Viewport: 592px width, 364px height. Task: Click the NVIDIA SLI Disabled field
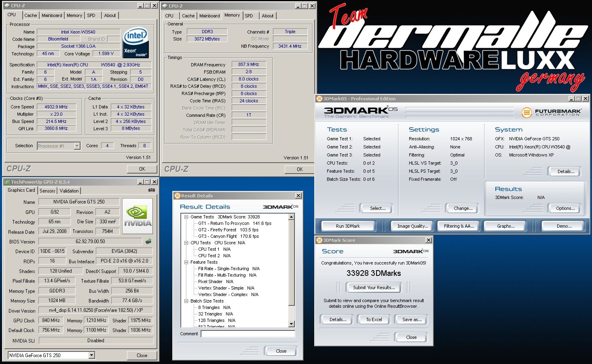tap(96, 341)
